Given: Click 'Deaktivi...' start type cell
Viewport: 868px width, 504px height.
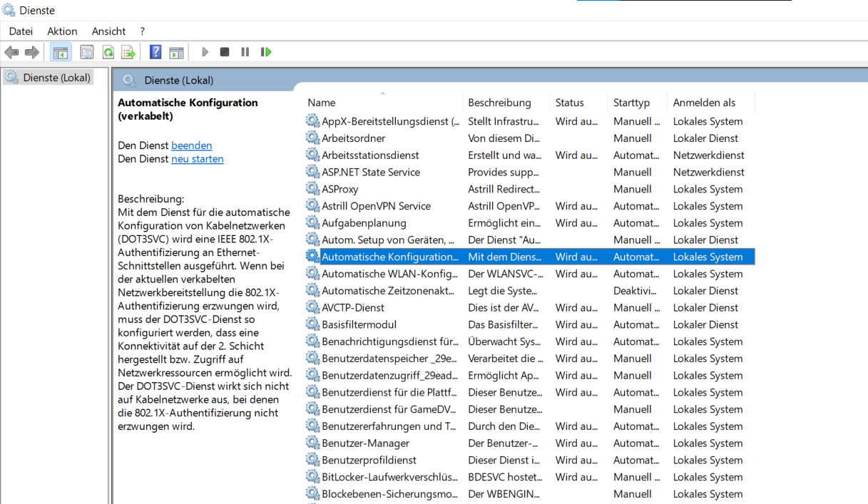Looking at the screenshot, I should coord(635,291).
